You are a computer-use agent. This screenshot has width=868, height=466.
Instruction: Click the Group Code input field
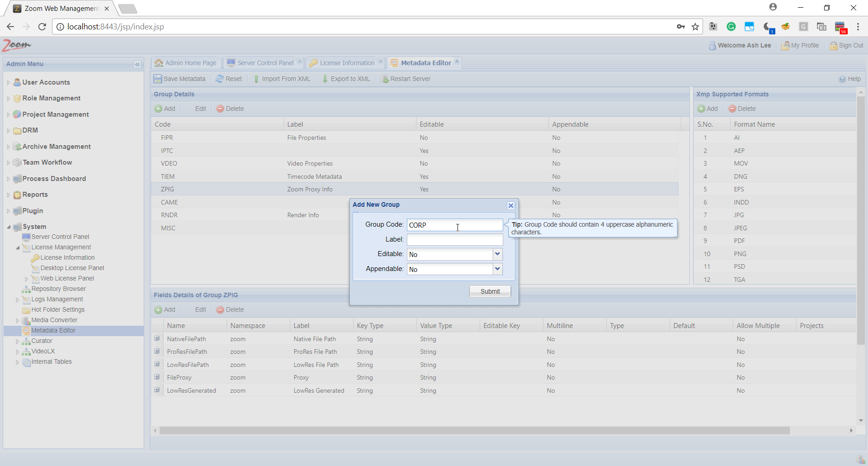pos(455,225)
